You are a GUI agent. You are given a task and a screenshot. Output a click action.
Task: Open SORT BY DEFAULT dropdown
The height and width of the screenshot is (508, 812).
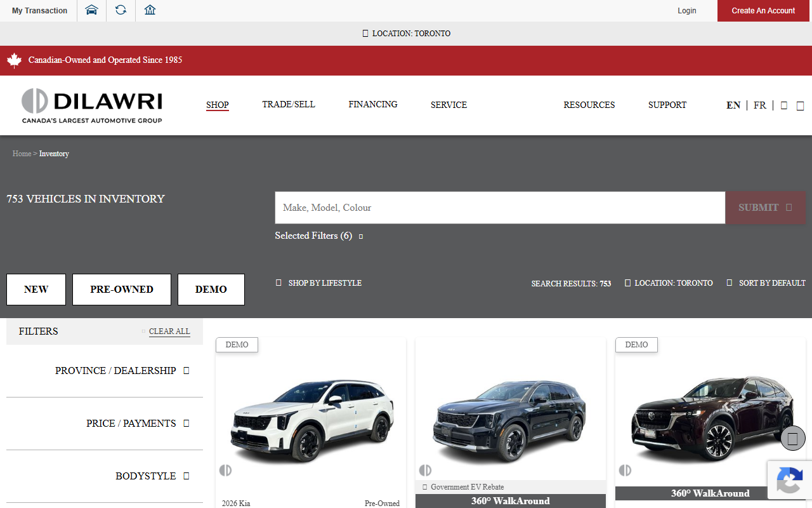point(766,283)
